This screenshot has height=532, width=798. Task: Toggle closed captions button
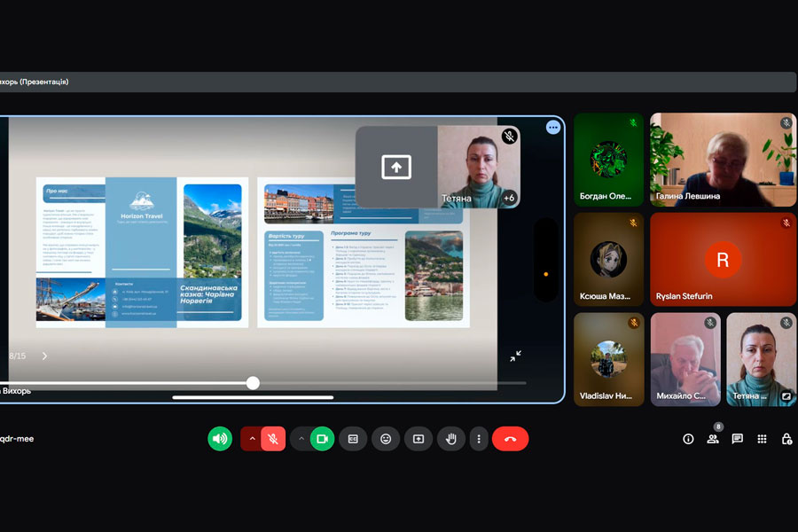pyautogui.click(x=353, y=439)
